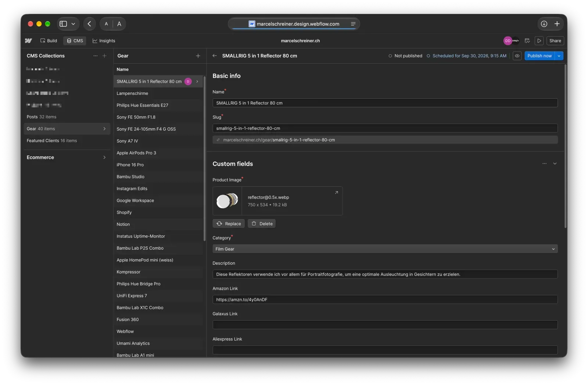Viewport: 588px width, 385px height.
Task: Open the comments icon in top bar
Action: (x=527, y=41)
